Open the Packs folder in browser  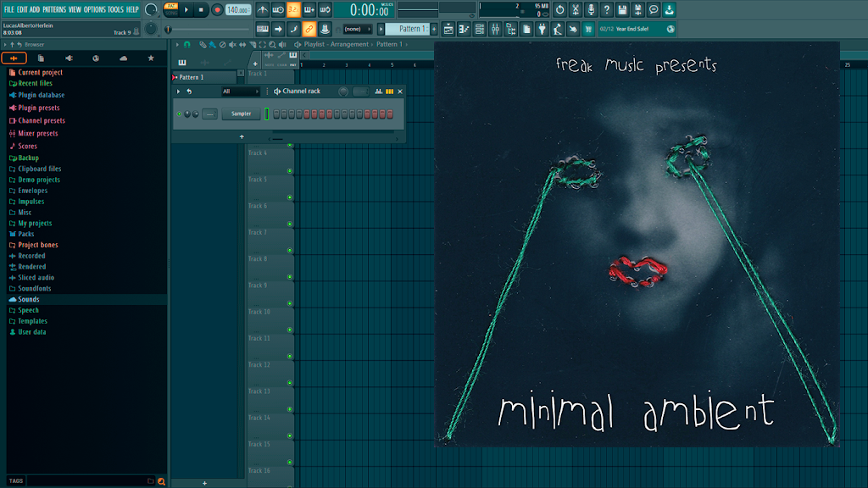point(26,234)
